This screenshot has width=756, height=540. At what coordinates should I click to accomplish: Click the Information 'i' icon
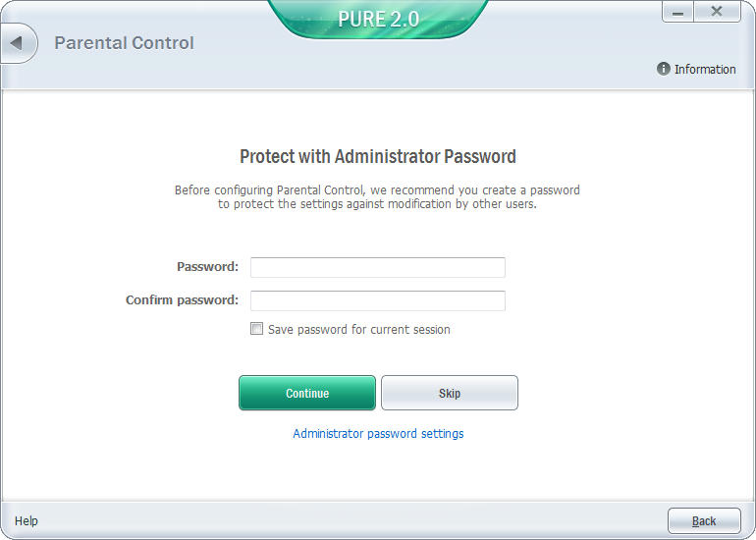click(664, 69)
